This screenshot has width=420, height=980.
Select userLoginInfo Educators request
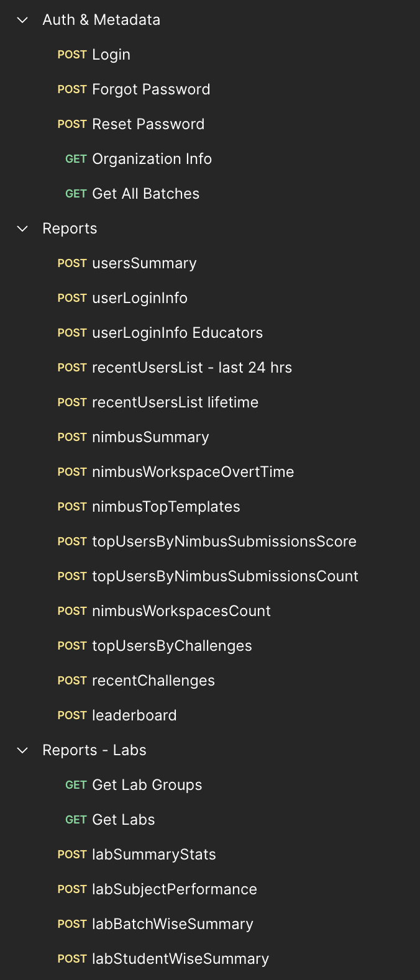177,333
